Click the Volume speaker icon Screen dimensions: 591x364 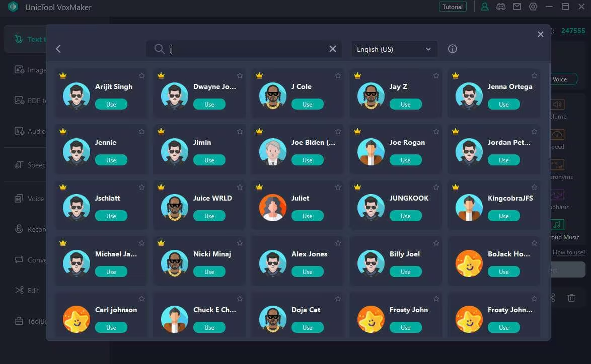557,104
